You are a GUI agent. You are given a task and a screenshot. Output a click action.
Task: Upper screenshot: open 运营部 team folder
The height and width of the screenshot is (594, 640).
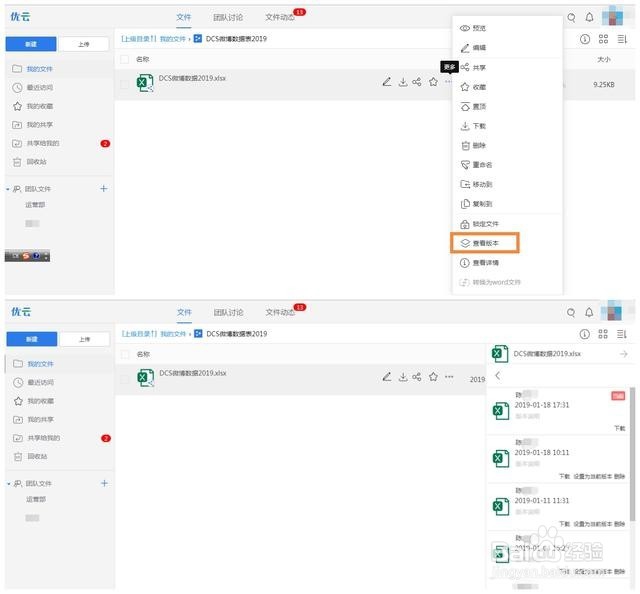(x=35, y=205)
